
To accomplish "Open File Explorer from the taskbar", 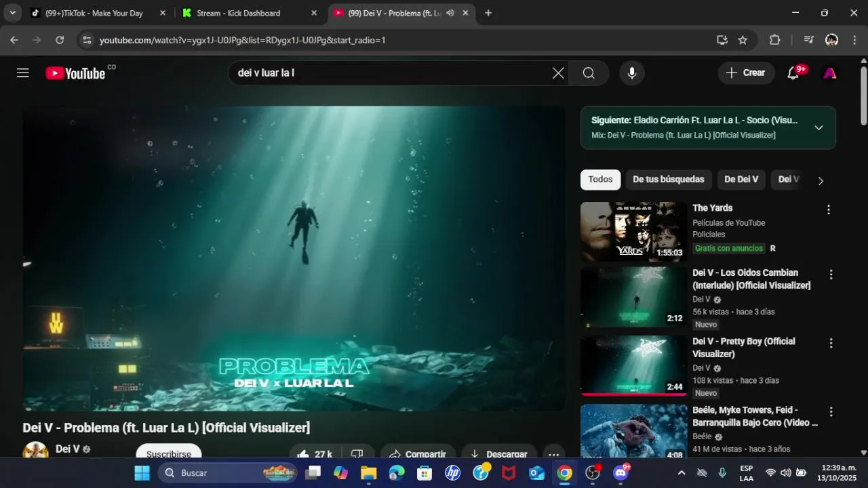I will coord(368,472).
